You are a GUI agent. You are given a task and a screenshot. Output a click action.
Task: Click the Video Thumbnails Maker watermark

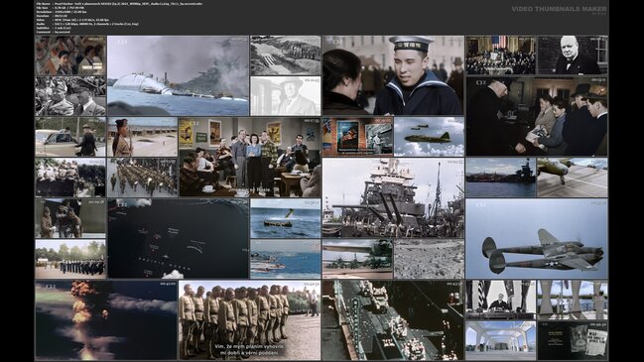click(x=559, y=10)
